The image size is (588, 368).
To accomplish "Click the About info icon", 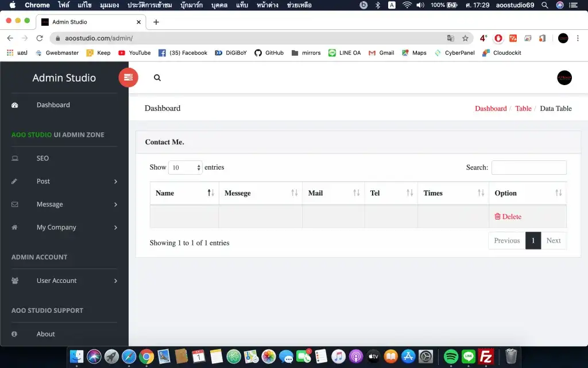I will 14,334.
